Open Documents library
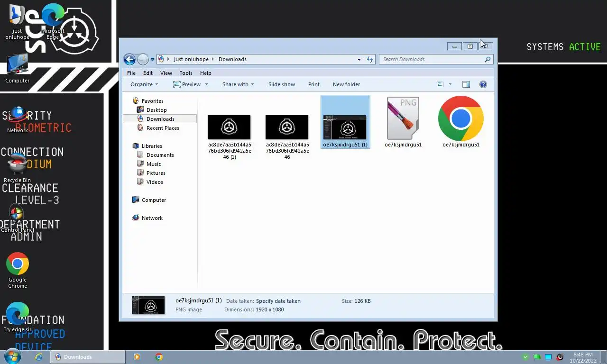The width and height of the screenshot is (607, 364). [x=160, y=155]
